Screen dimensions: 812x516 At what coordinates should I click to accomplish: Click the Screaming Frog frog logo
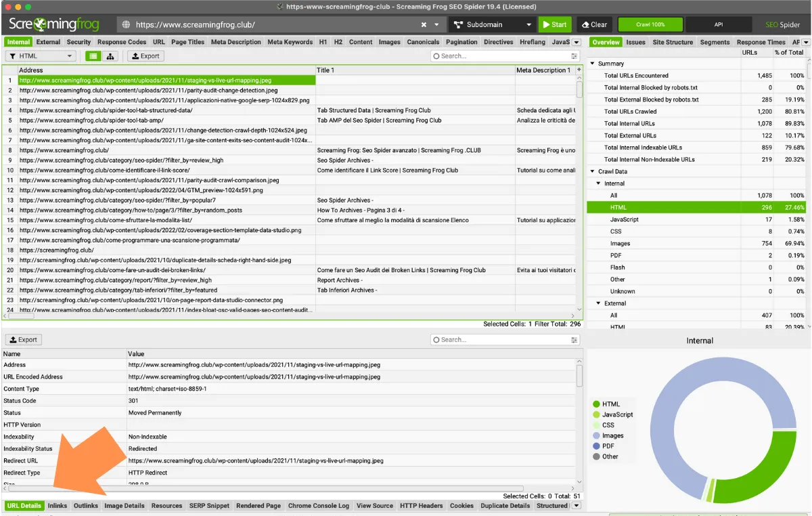coord(39,24)
